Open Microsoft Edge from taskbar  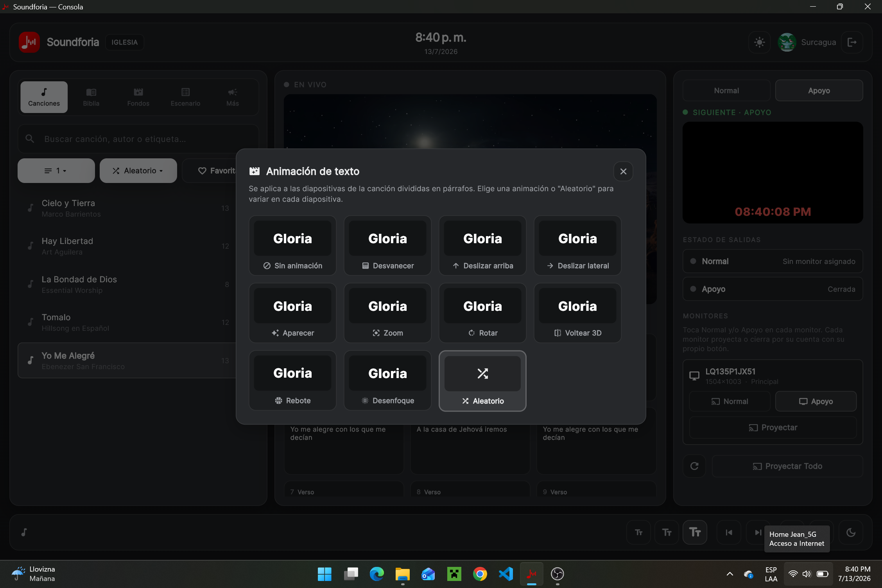click(376, 574)
